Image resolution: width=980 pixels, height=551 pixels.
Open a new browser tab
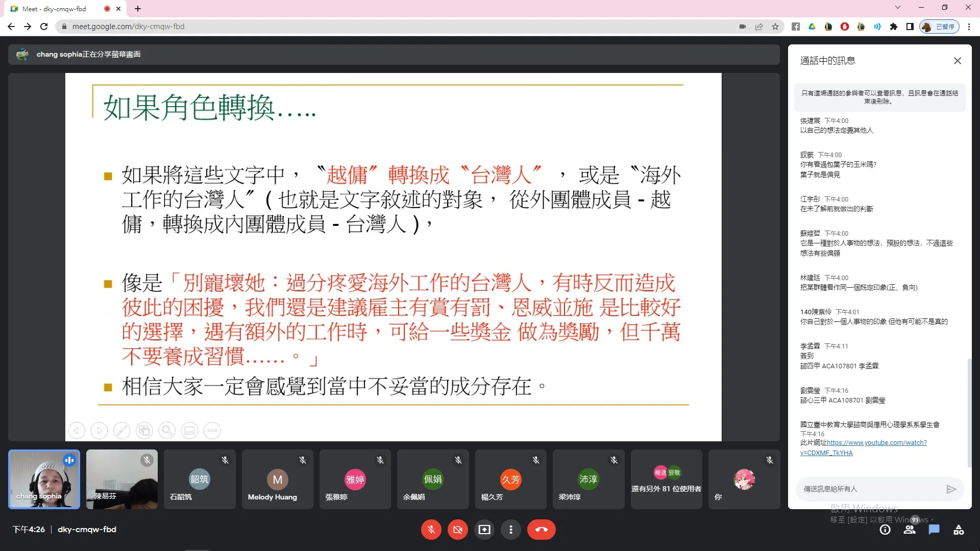138,9
